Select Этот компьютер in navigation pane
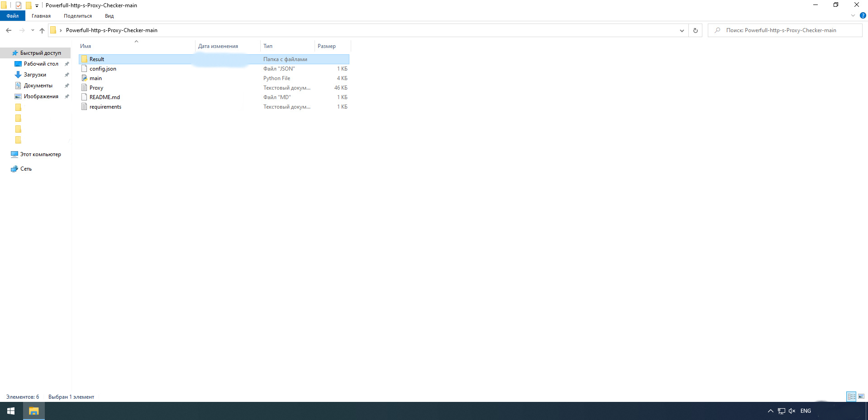The height and width of the screenshot is (420, 868). click(40, 154)
